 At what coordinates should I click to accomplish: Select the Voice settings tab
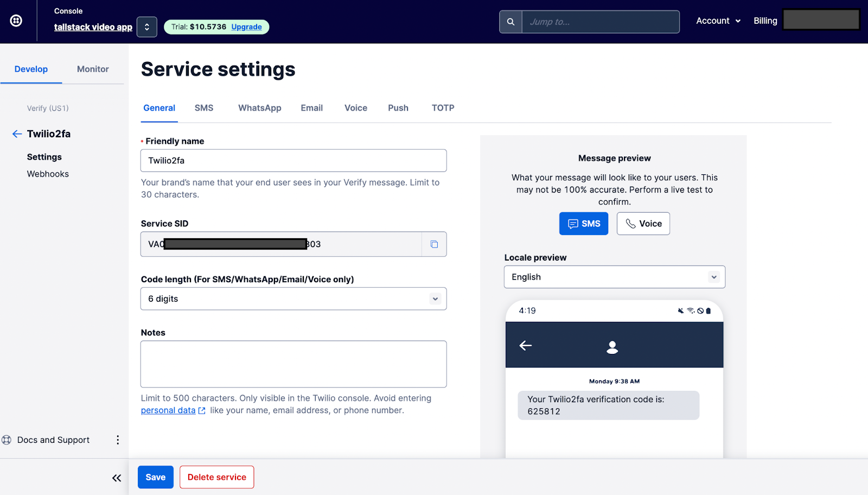356,108
